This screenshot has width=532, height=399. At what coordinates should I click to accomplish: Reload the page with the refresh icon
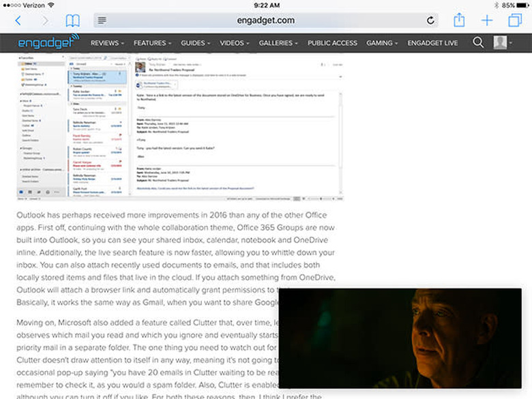[430, 20]
